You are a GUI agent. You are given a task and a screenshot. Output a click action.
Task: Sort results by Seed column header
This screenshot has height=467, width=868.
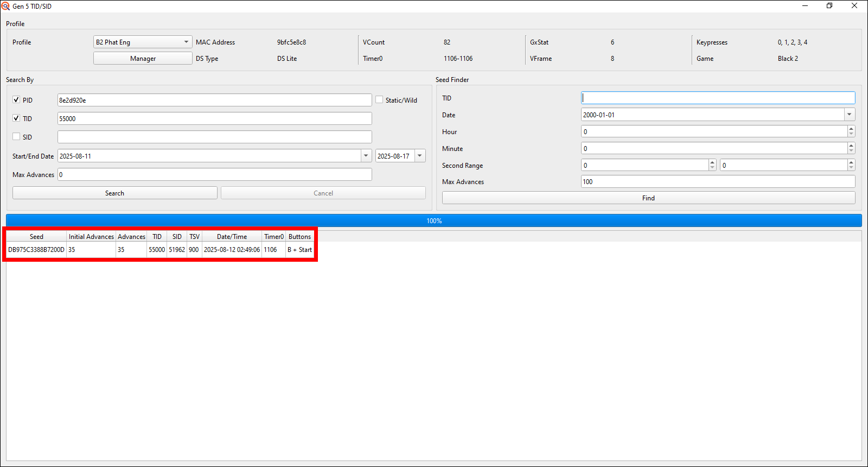tap(36, 237)
